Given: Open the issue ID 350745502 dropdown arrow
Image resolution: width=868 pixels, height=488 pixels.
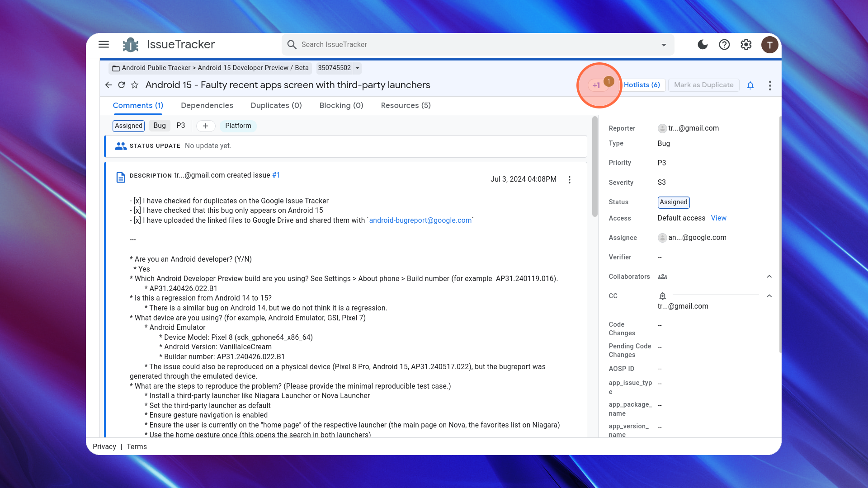Looking at the screenshot, I should point(357,68).
